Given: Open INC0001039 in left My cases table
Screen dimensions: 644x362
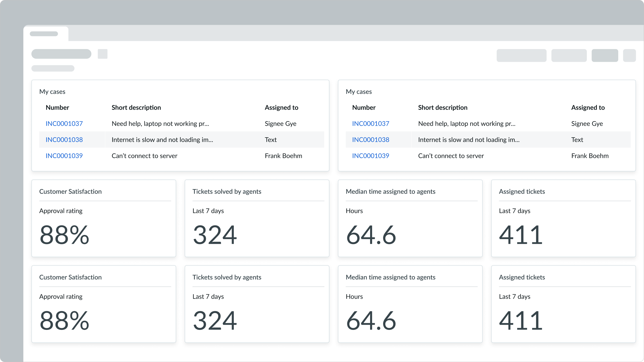Looking at the screenshot, I should pos(64,156).
